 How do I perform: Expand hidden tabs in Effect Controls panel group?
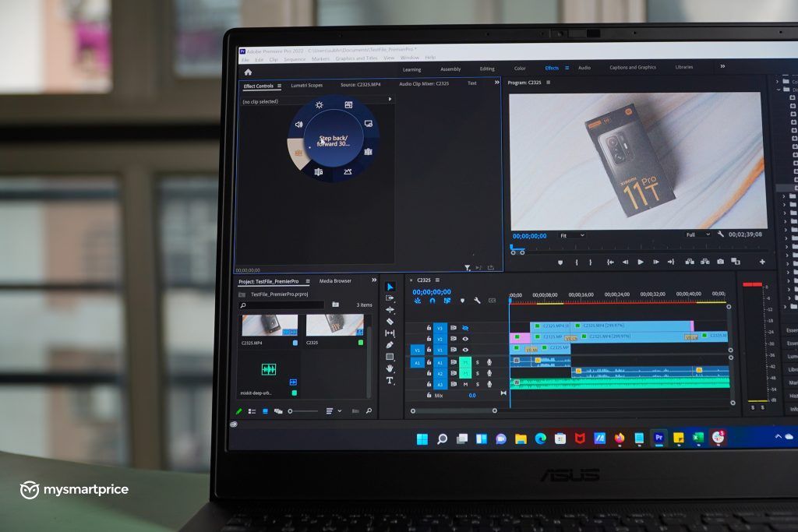coord(496,83)
